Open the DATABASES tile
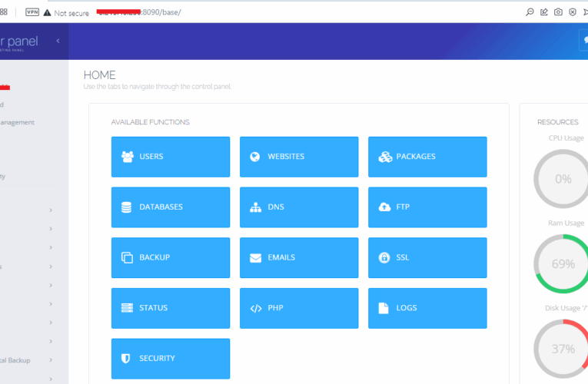Viewport: 588px width, 384px height. pos(171,207)
